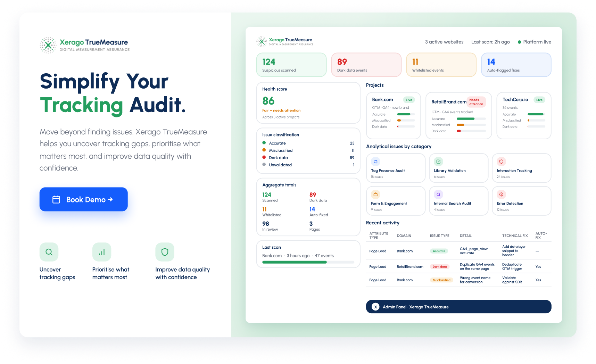Viewport: 596px width, 364px height.
Task: Open the 14 Auto-flagged fixes card
Action: pos(516,65)
